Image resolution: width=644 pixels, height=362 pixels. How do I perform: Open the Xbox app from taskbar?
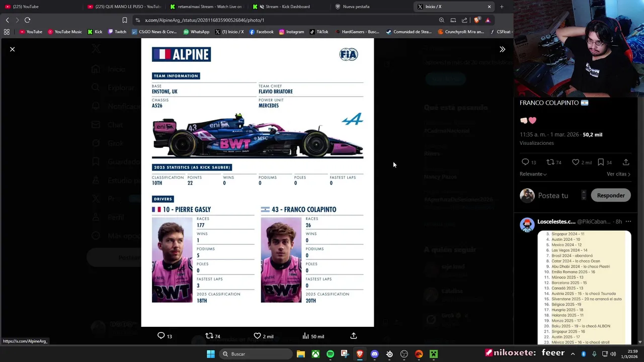(315, 354)
